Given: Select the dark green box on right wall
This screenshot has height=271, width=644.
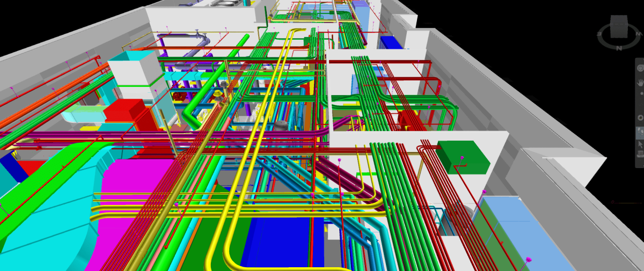Looking at the screenshot, I should (x=463, y=157).
